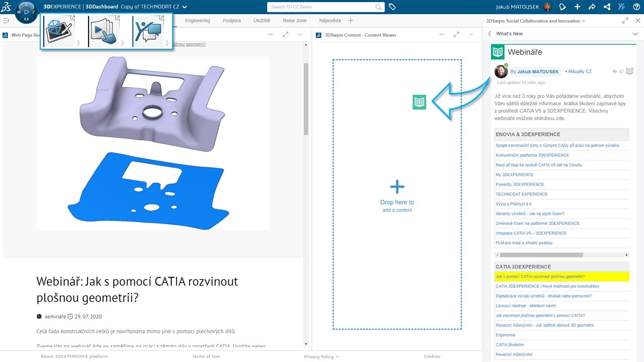The image size is (644, 362).
Task: Open the help question mark icon
Action: (x=636, y=7)
